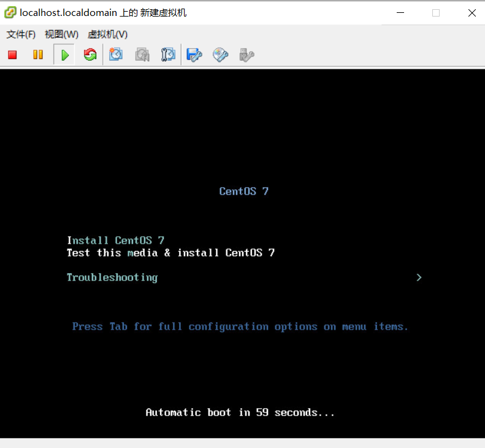Select Test this media & install CentOS 7
Screen dimensions: 485x448
click(170, 253)
